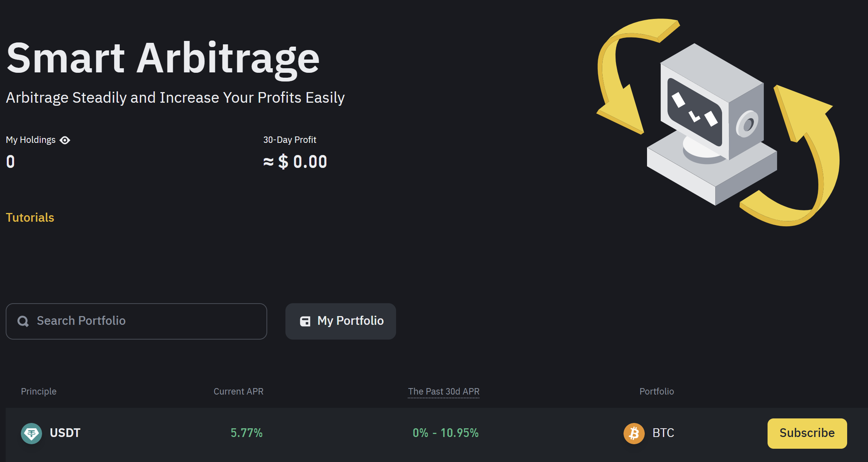
Task: Select the USDT portfolio row
Action: tap(65, 433)
